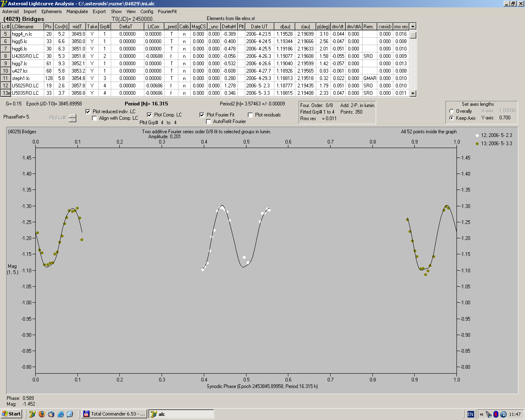This screenshot has width=525, height=420.
Task: Click the Bluetooth tray icon
Action: point(495,414)
